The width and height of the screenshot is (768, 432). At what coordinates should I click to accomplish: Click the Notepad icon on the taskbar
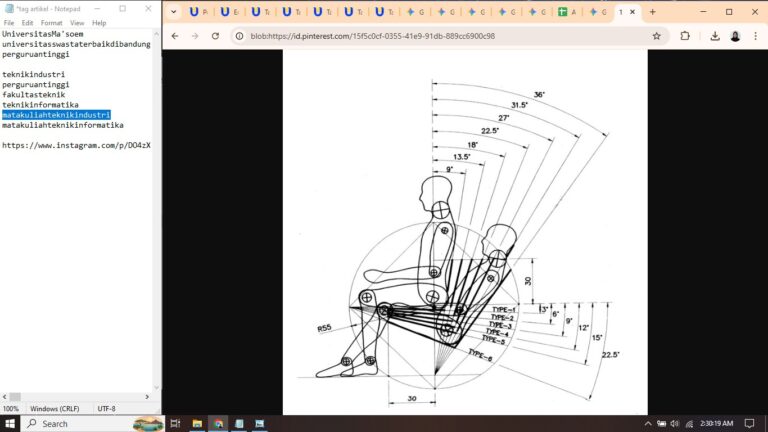coord(239,424)
